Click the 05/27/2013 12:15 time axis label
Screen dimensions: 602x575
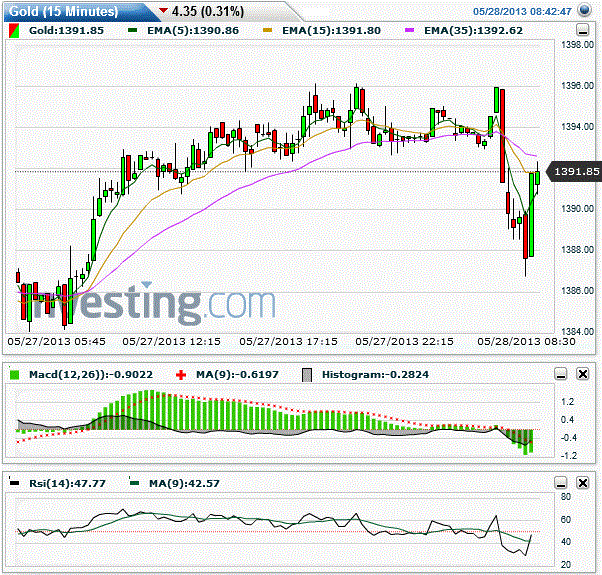coord(172,341)
